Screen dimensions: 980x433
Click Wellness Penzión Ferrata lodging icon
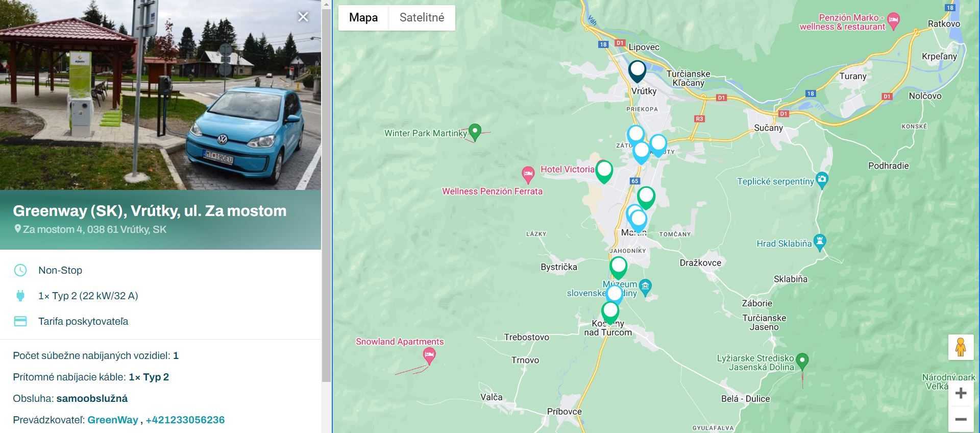528,175
